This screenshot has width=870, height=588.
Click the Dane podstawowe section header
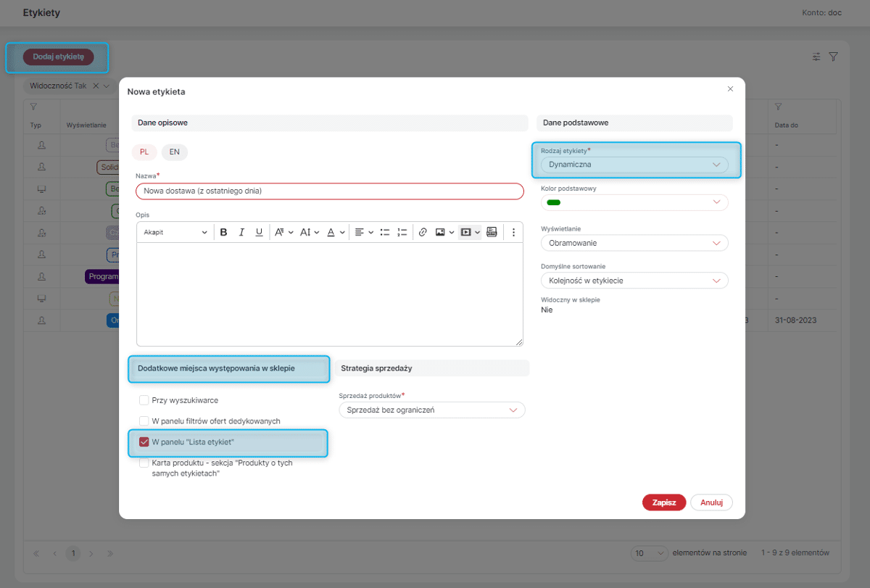(x=634, y=123)
